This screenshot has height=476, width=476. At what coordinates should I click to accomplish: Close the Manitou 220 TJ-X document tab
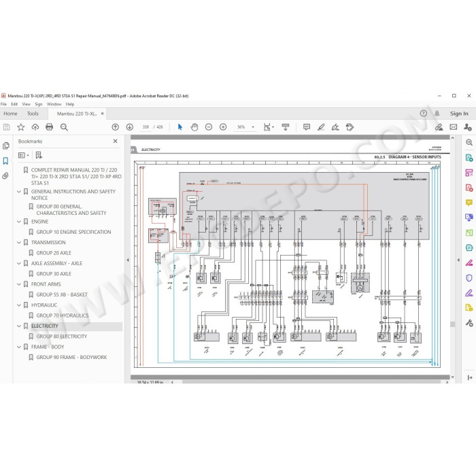click(x=102, y=114)
